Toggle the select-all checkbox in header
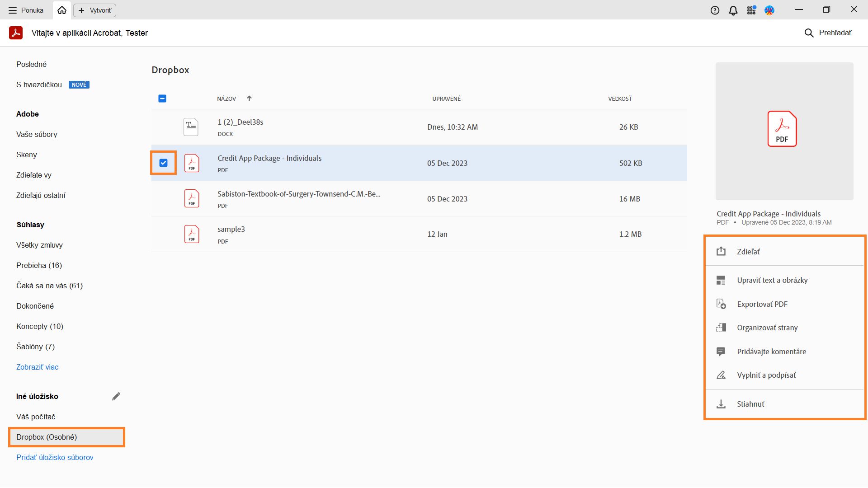Screen dimensions: 868x488 pos(162,99)
